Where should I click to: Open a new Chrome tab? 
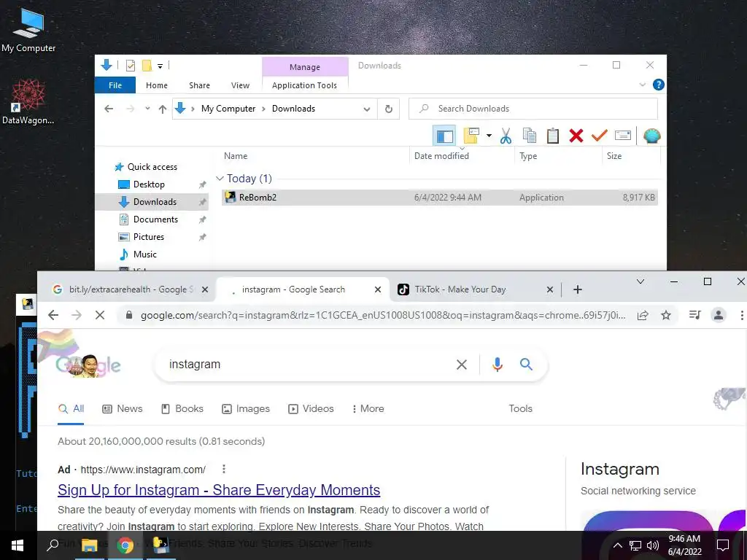coord(578,289)
